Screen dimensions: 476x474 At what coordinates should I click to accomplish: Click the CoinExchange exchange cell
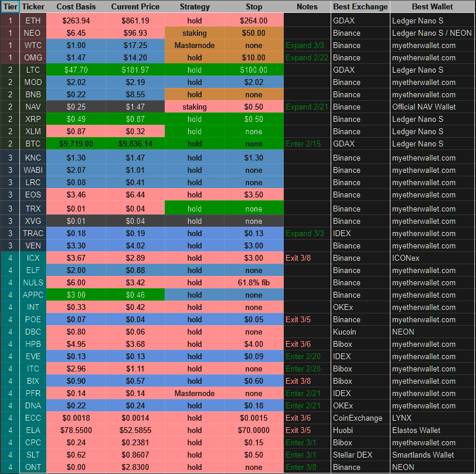pos(361,418)
